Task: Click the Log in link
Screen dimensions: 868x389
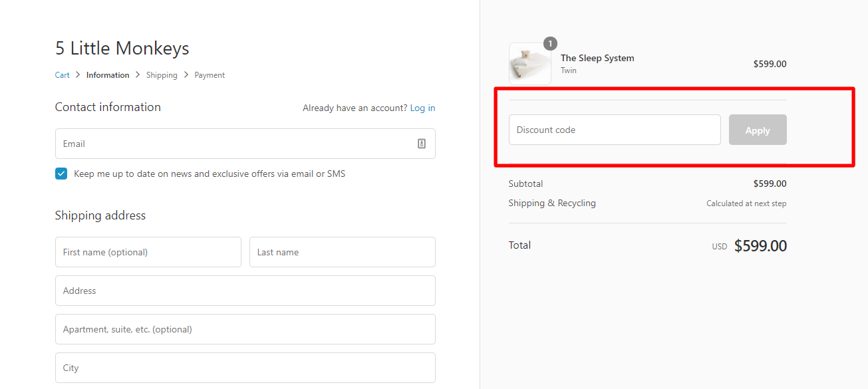Action: (422, 108)
